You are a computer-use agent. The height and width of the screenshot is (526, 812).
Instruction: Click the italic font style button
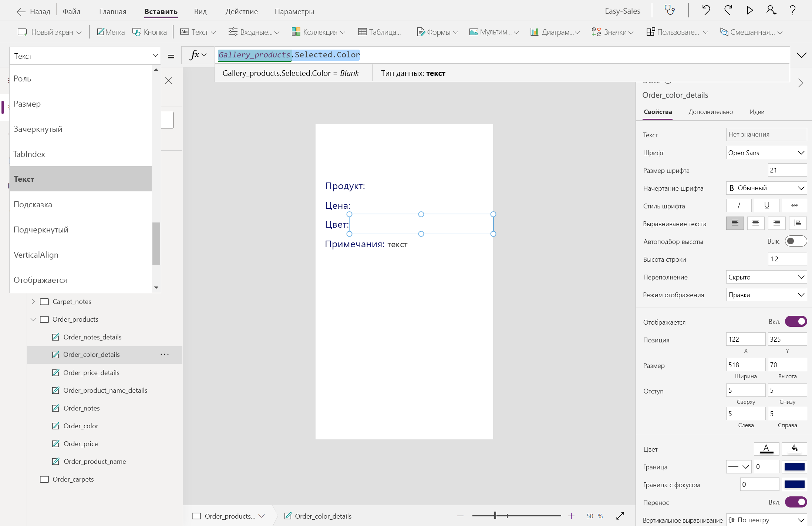click(739, 205)
